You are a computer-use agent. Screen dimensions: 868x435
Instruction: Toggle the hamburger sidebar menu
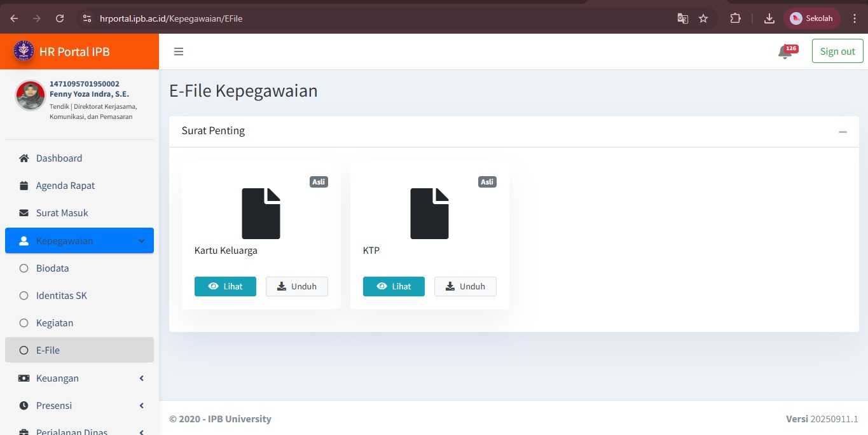pyautogui.click(x=179, y=52)
